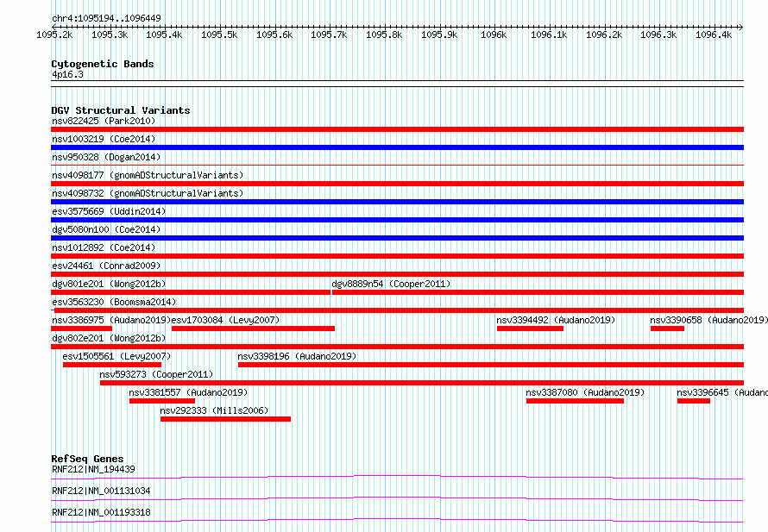Viewport: 768px width, 532px height.
Task: Select the small red bar under nsv3396645
Action: click(694, 401)
